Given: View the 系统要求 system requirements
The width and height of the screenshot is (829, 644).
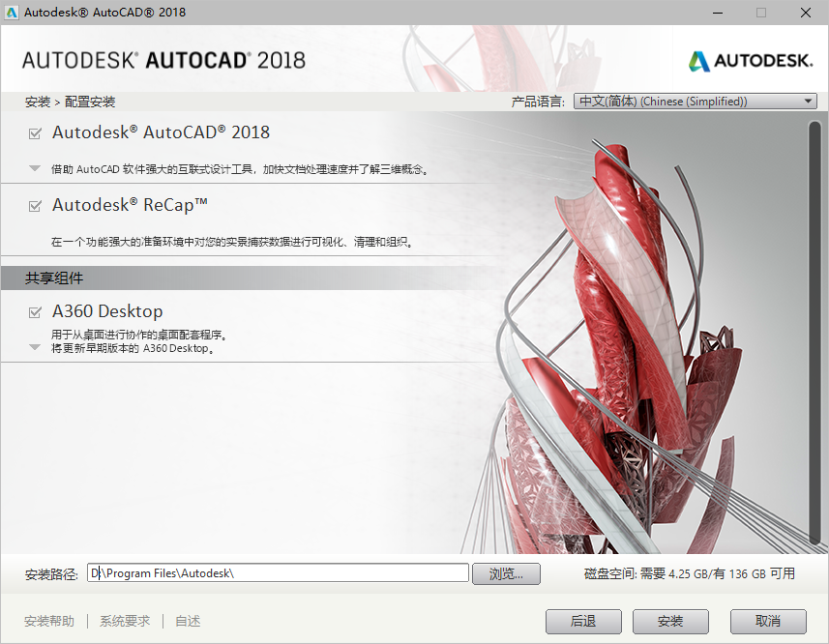Looking at the screenshot, I should coord(123,622).
